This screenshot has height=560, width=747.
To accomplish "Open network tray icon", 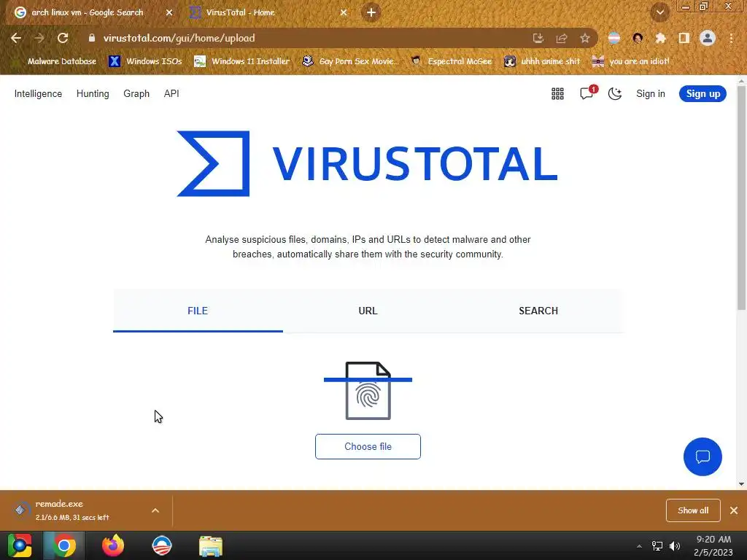I will pos(657,546).
